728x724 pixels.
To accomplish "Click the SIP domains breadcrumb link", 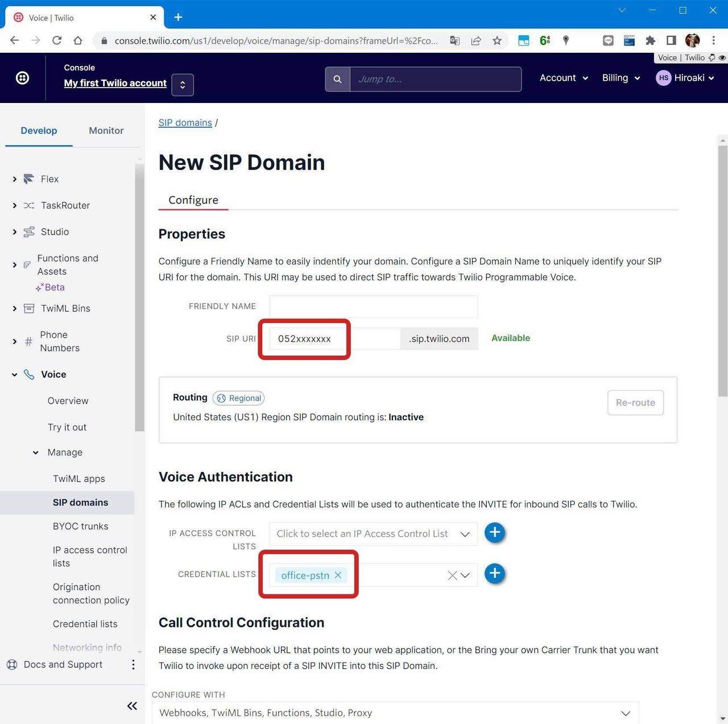I will pyautogui.click(x=185, y=123).
